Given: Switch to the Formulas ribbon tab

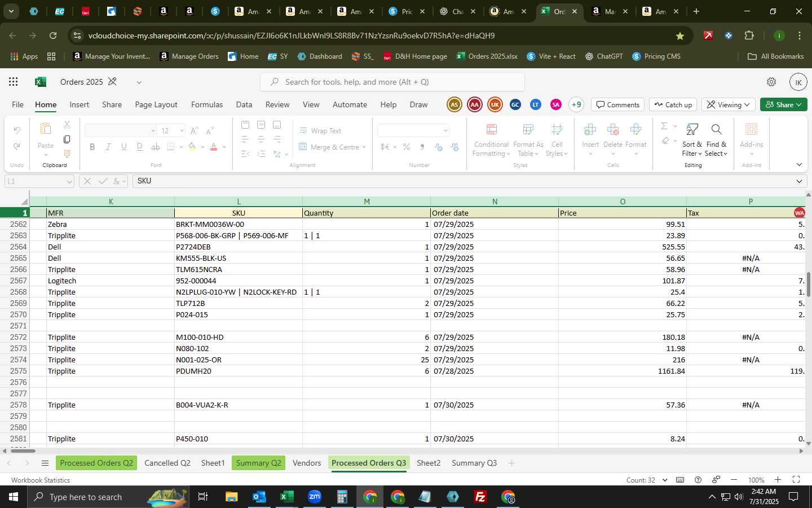Looking at the screenshot, I should click(207, 104).
